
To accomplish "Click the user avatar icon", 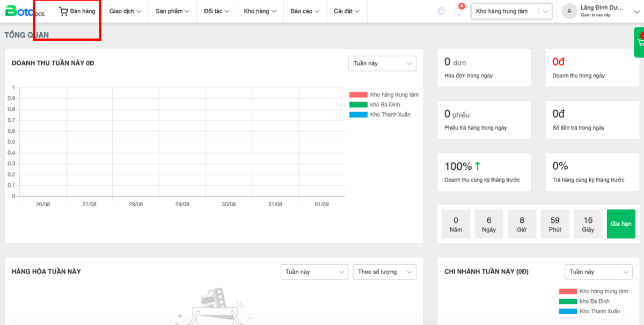I will coord(569,11).
